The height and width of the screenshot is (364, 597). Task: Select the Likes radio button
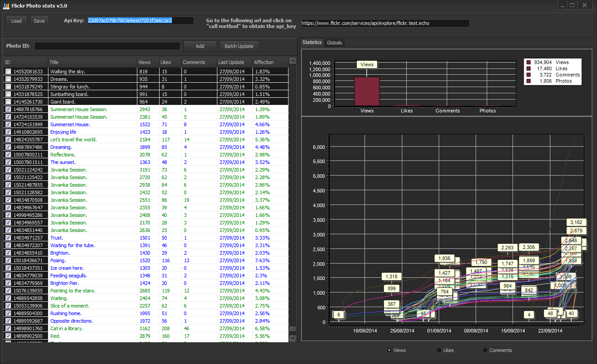point(439,350)
